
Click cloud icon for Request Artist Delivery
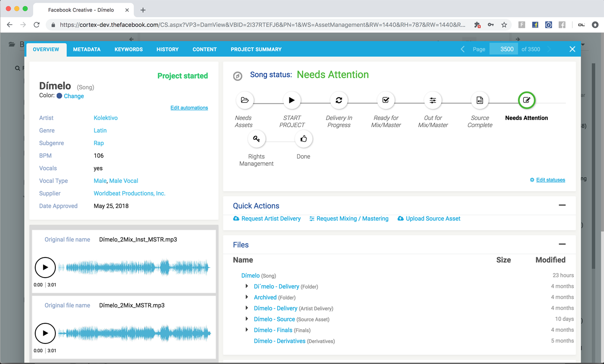pos(236,218)
